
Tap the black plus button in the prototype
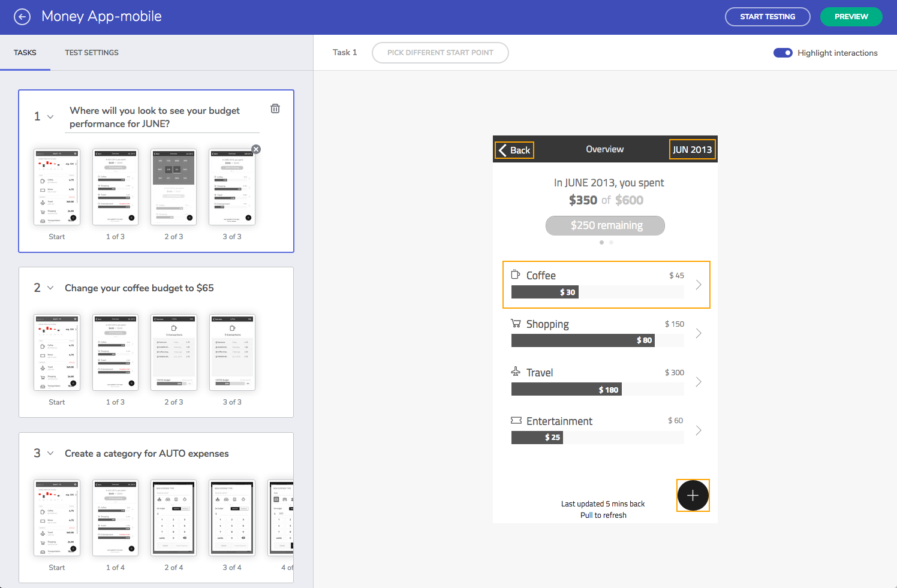[x=693, y=496]
